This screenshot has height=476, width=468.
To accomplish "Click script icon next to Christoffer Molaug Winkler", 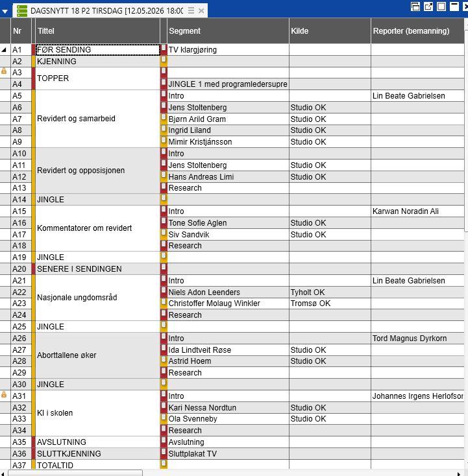I will click(164, 302).
